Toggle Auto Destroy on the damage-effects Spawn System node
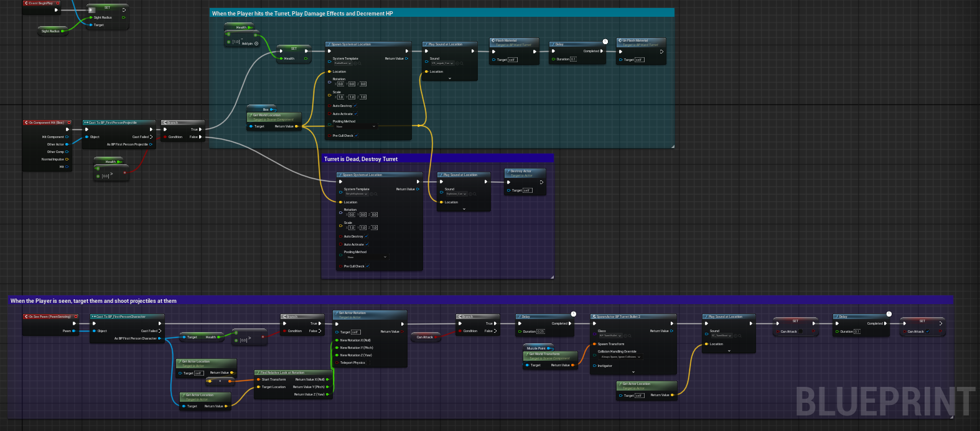 (x=355, y=106)
